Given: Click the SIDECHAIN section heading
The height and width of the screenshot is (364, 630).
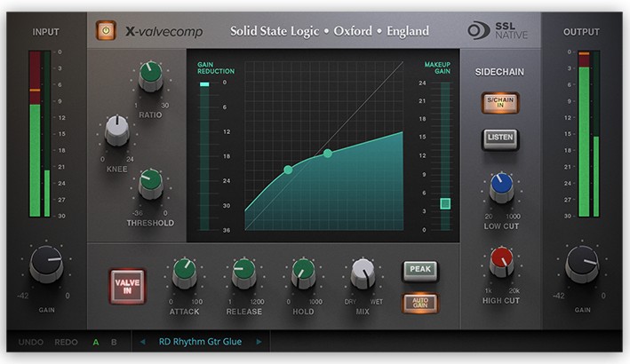Looking at the screenshot, I should 499,72.
